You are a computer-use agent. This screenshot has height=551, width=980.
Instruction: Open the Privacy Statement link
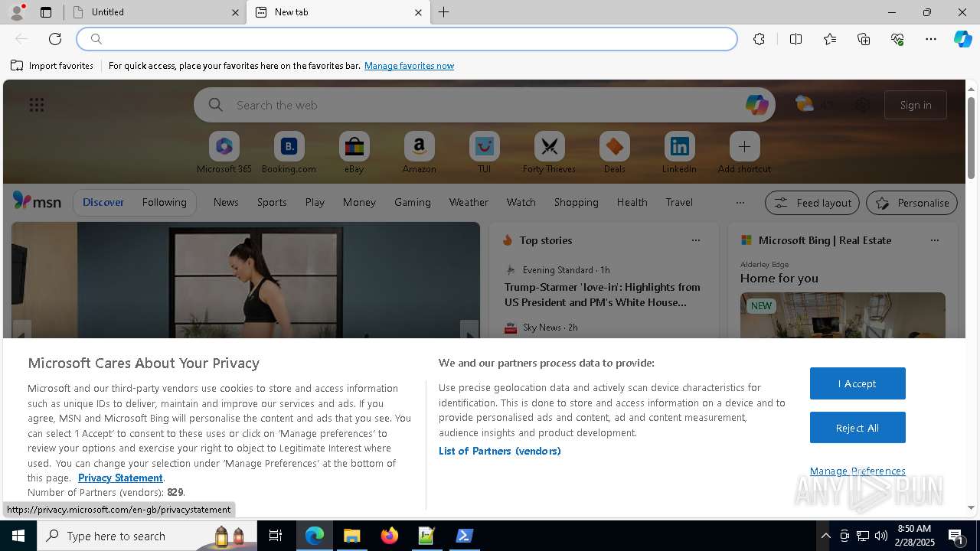coord(120,478)
